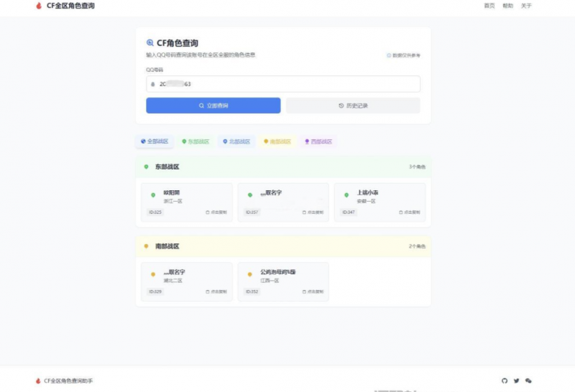Open 帮助 in top navigation
This screenshot has height=392, width=575.
pyautogui.click(x=508, y=6)
